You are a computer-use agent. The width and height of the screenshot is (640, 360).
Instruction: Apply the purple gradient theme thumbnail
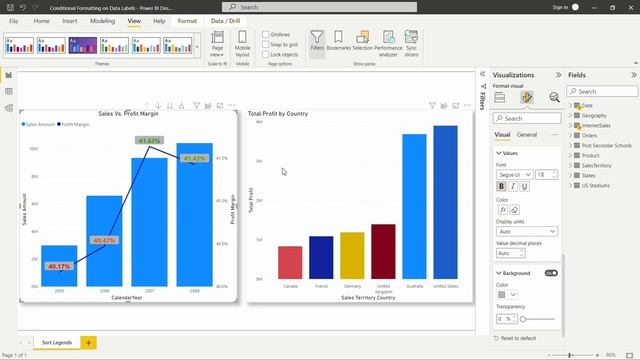82,46
